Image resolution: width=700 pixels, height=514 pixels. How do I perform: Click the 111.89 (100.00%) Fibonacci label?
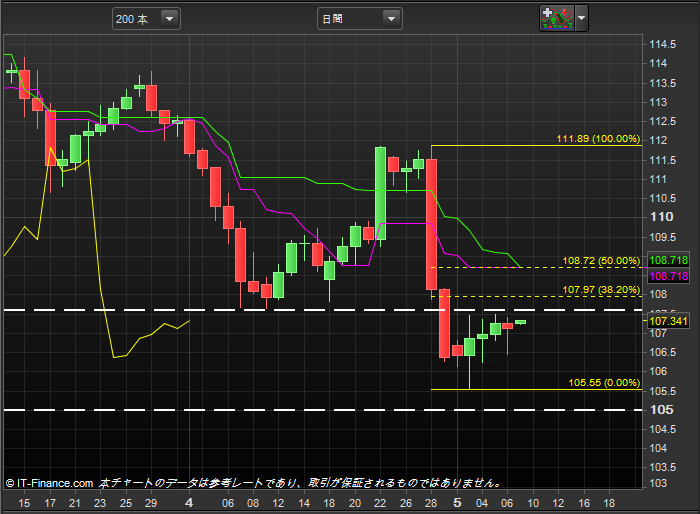coord(598,139)
